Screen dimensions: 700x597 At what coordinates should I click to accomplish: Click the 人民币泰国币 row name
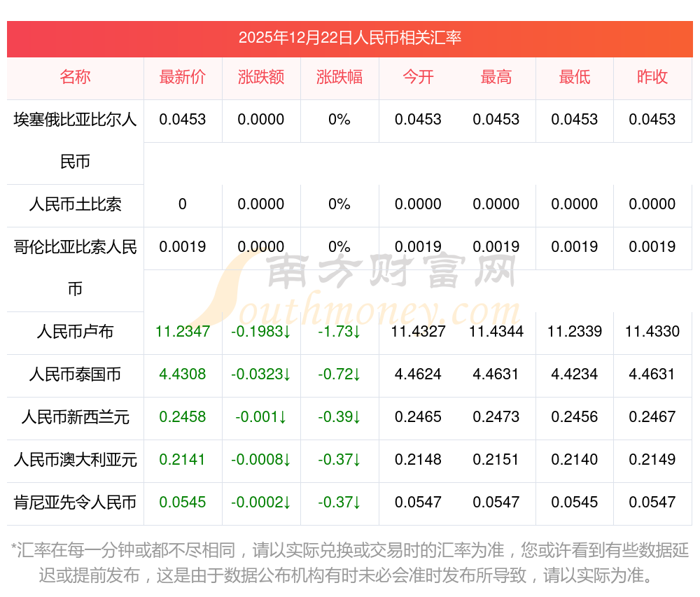coord(75,374)
